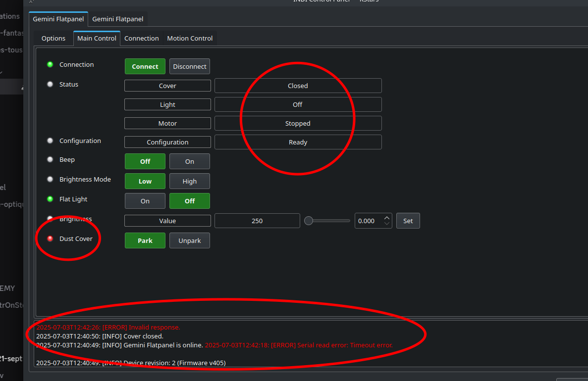Click the Configuration property label box
Viewport: 588px width, 381px height.
click(167, 142)
